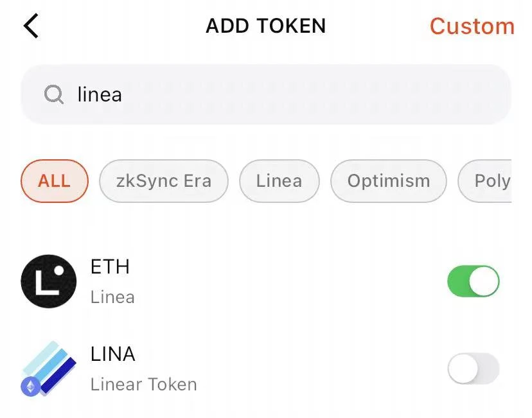Select the Linea filter chip
This screenshot has height=418, width=532.
(279, 181)
